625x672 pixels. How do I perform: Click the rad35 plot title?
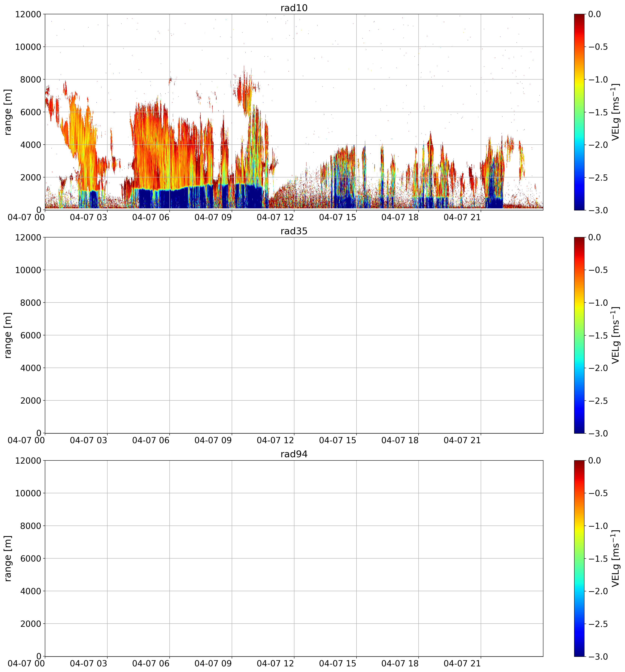[294, 231]
